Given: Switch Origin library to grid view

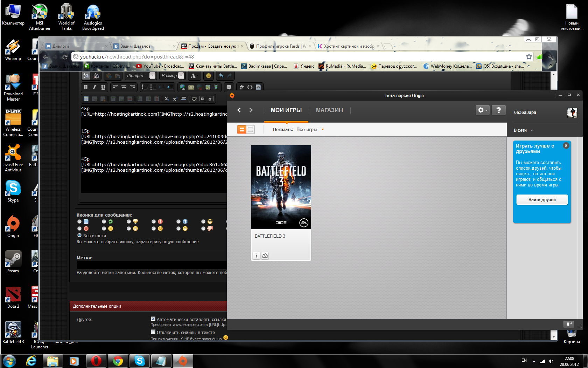Looking at the screenshot, I should tap(242, 130).
